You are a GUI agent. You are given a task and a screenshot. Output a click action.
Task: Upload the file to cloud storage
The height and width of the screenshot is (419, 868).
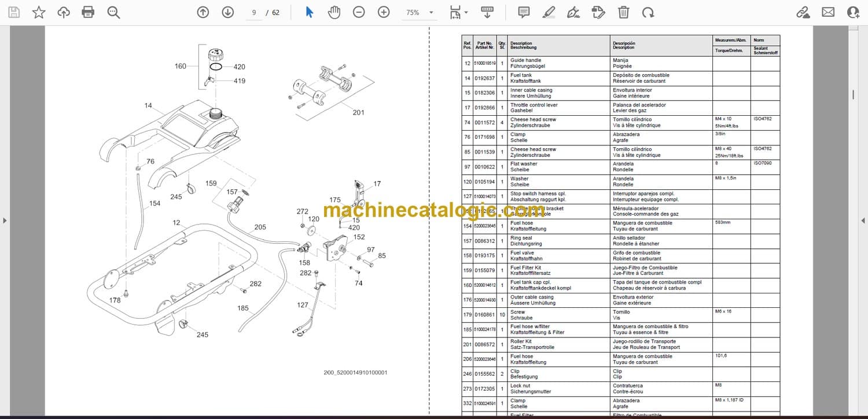[x=64, y=12]
